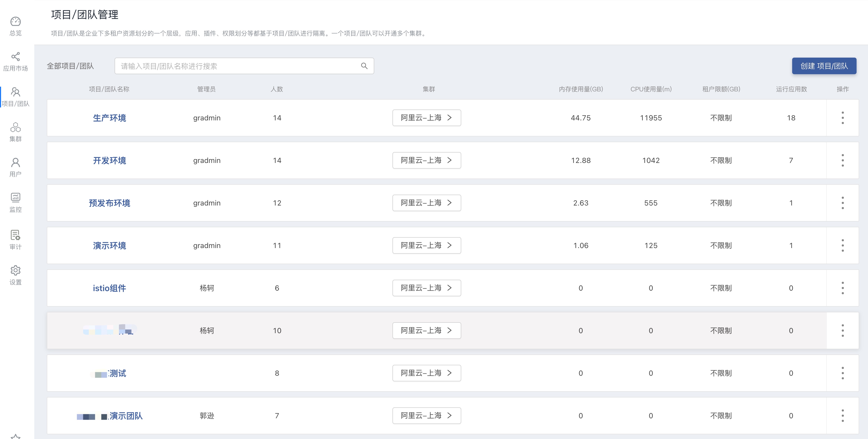The image size is (868, 439).
Task: Open actions menu for 10-member 杨轲 row
Action: click(842, 331)
